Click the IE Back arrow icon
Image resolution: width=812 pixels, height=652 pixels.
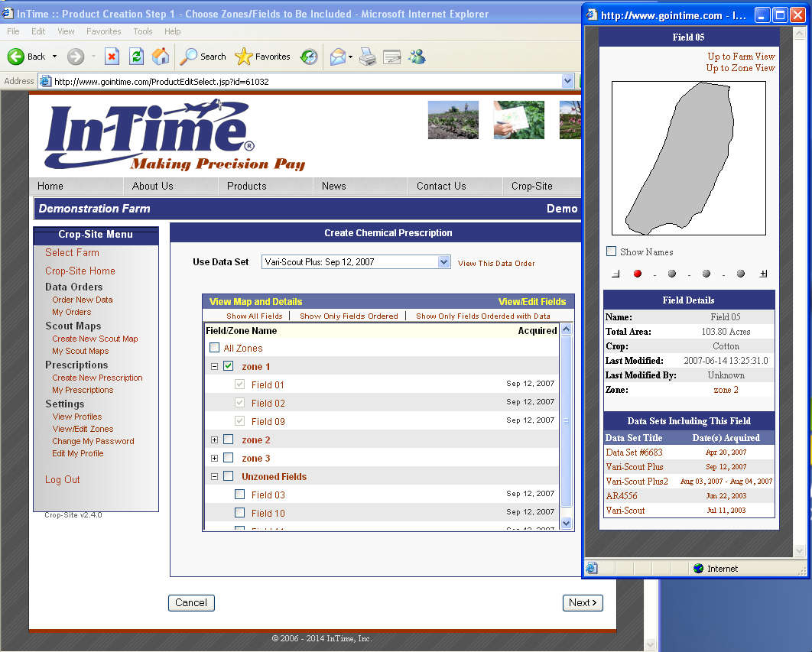15,57
